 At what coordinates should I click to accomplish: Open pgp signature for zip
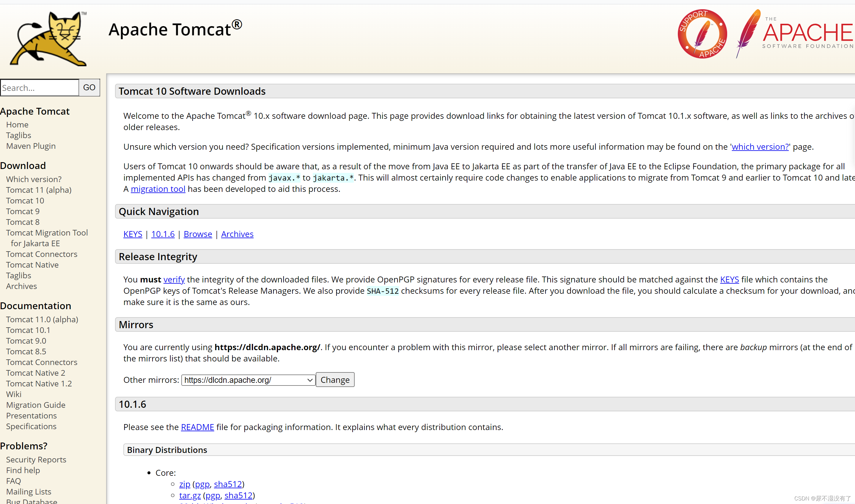click(202, 484)
